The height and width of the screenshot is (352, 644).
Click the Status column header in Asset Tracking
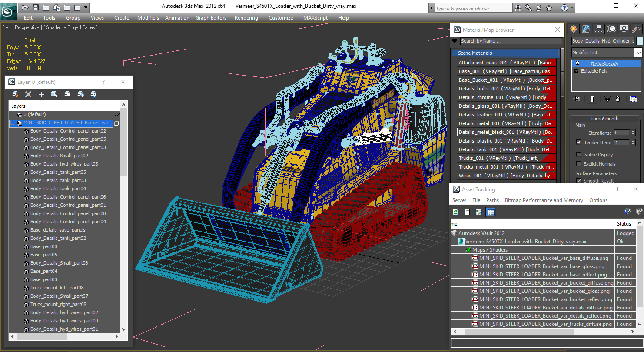click(625, 224)
